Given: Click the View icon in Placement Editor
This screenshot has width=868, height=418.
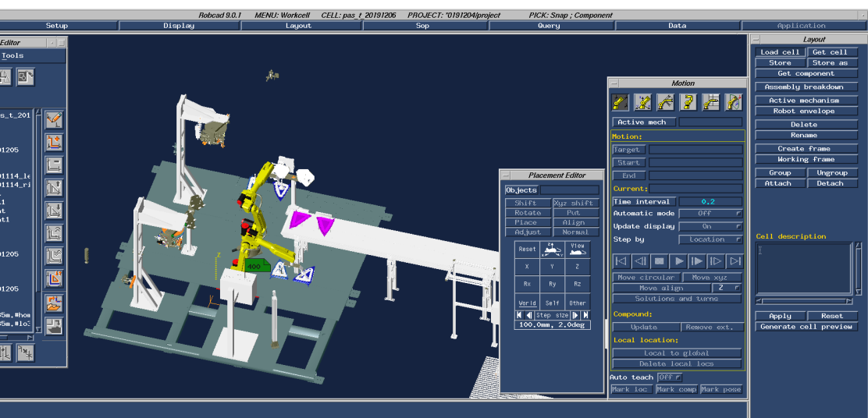Looking at the screenshot, I should (x=577, y=249).
